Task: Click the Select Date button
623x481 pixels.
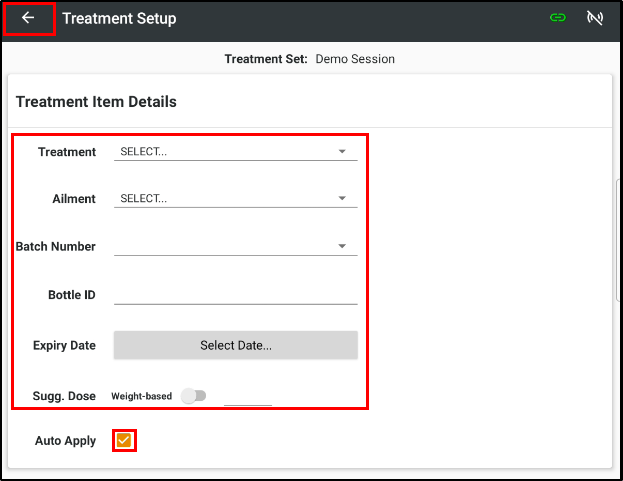Action: (x=236, y=345)
